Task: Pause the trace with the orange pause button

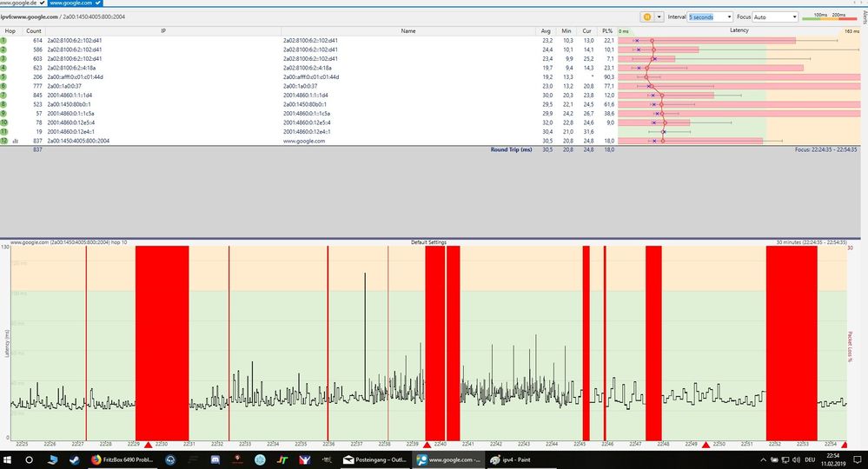Action: (x=647, y=17)
